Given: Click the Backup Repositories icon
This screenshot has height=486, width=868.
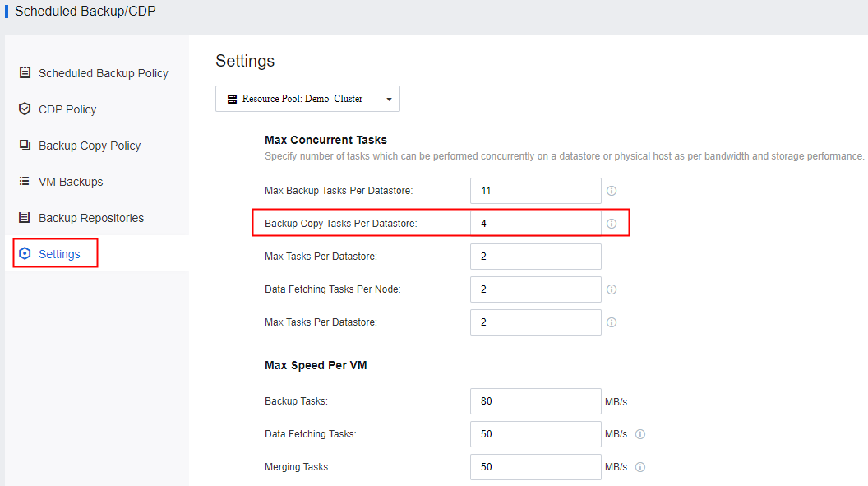Looking at the screenshot, I should [25, 218].
